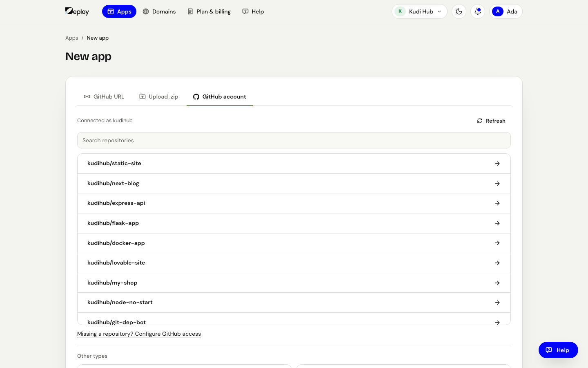588x368 pixels.
Task: Select kudihub/my-shop repository text
Action: point(112,283)
